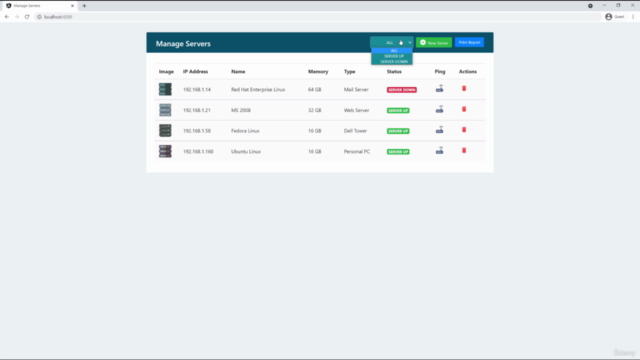This screenshot has height=360, width=640.
Task: Go back in browser history
Action: (7, 17)
